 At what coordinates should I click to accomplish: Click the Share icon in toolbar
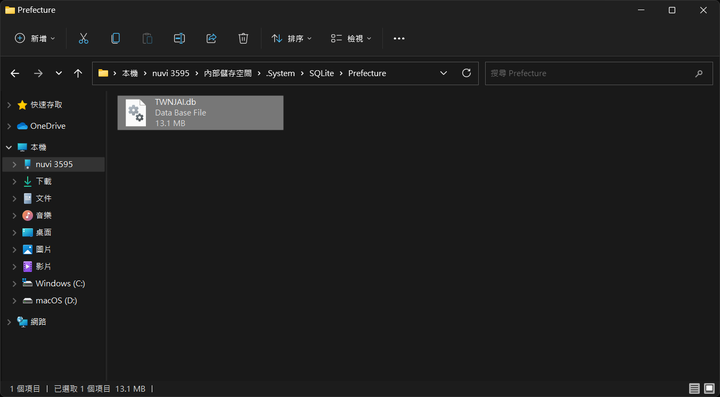211,39
